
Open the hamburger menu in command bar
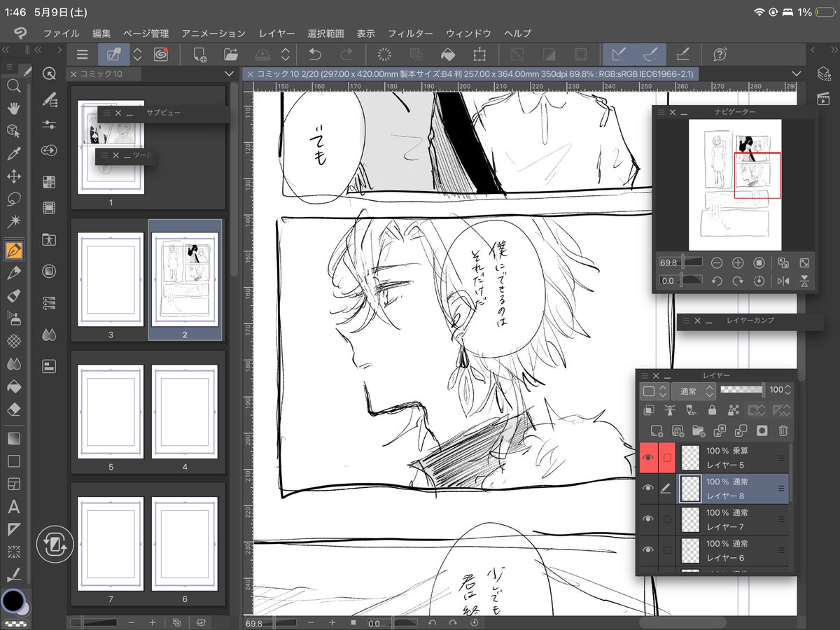(x=82, y=55)
